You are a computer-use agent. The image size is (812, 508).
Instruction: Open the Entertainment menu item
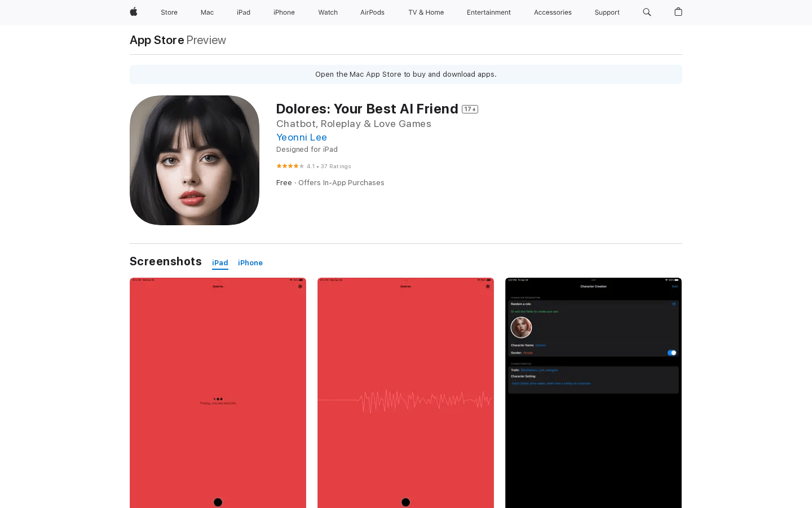[489, 12]
